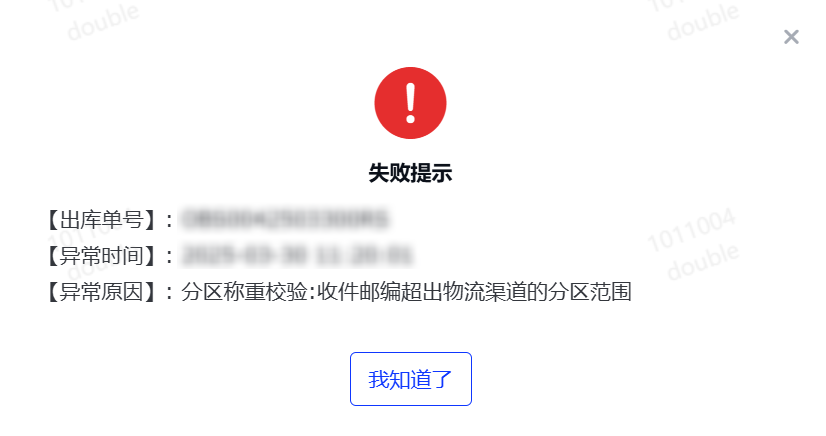The width and height of the screenshot is (826, 436).
Task: Click the 【异常原因】 label
Action: (x=102, y=292)
